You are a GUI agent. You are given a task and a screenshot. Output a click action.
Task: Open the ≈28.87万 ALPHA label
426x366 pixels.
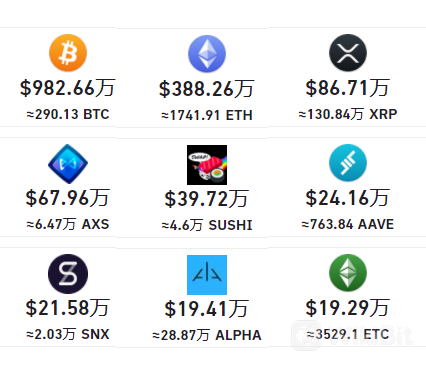tap(207, 335)
